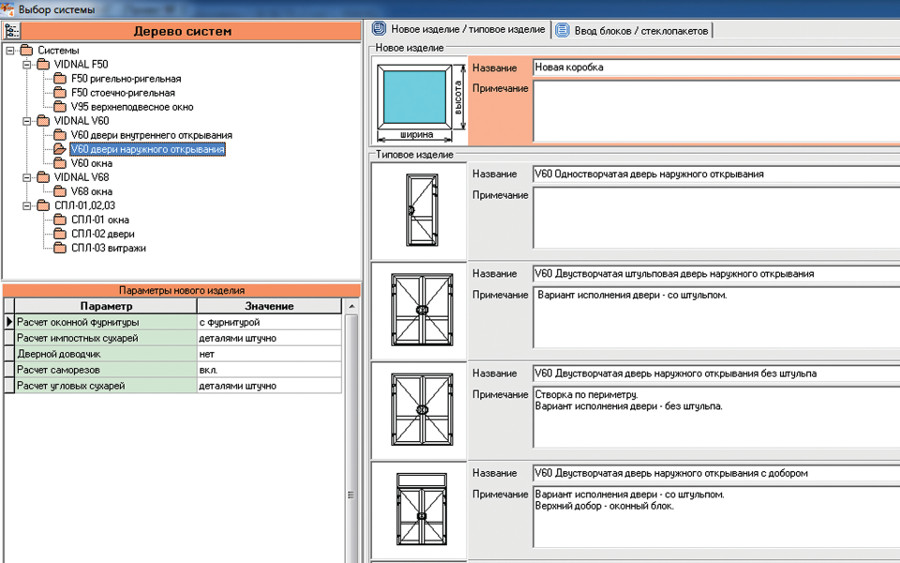Click open folder icon of V60 двери наружного открывания
This screenshot has width=900, height=563.
(x=60, y=149)
